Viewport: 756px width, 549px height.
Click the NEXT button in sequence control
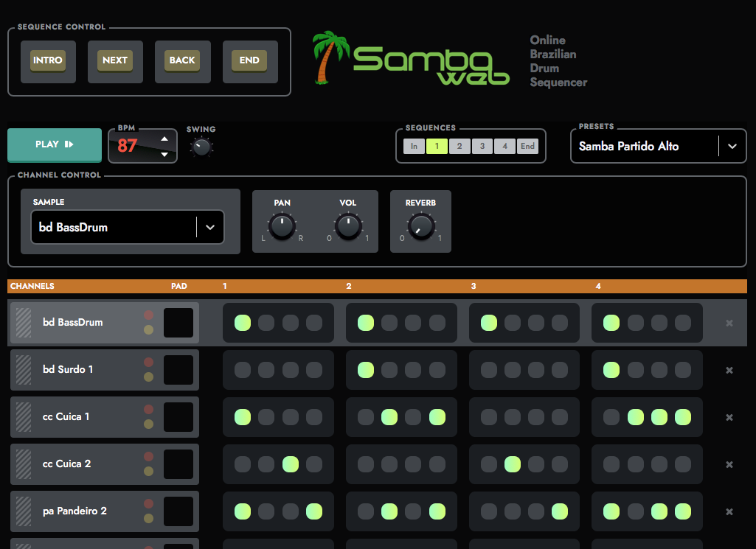pyautogui.click(x=115, y=60)
